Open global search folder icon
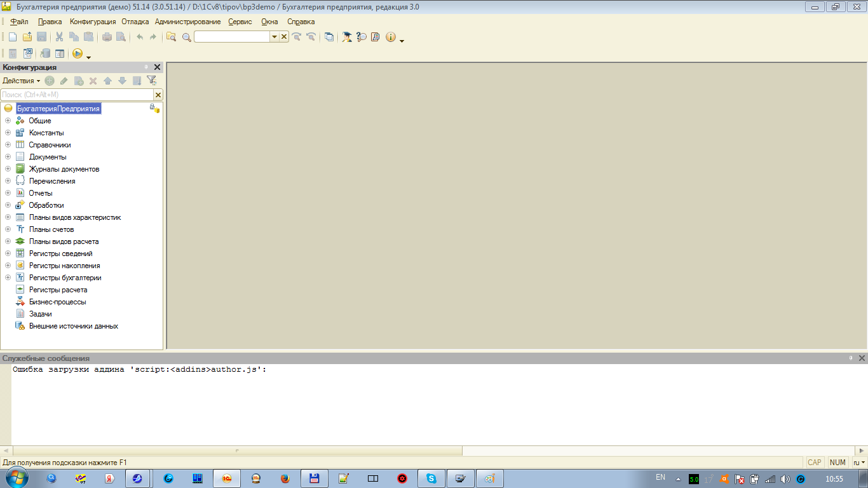The height and width of the screenshot is (488, 868). [x=171, y=37]
